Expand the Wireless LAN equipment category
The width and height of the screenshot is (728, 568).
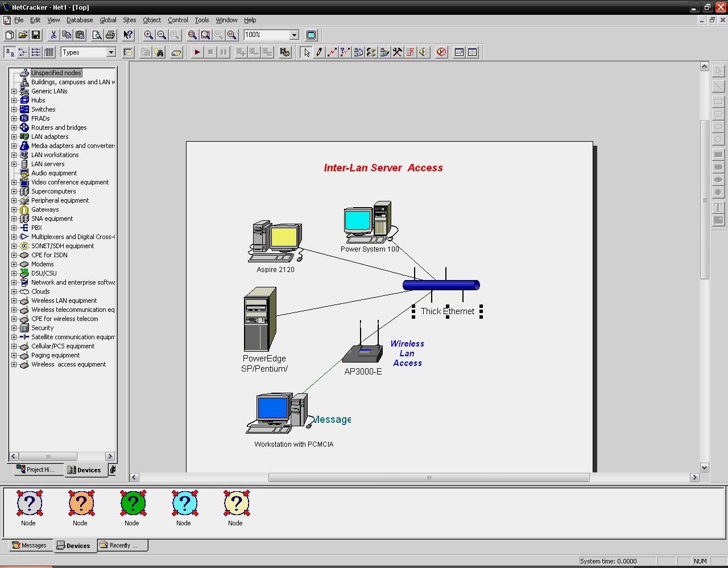click(x=14, y=301)
